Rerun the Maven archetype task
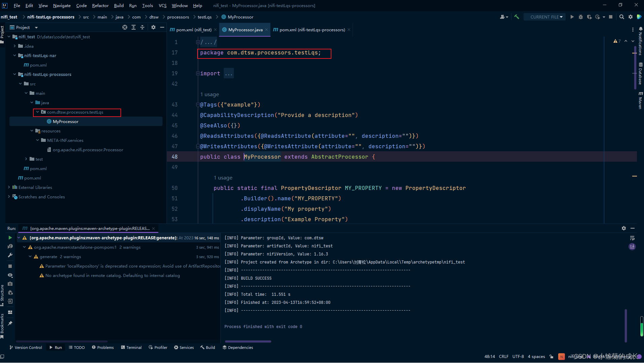644x363 pixels. pyautogui.click(x=10, y=238)
